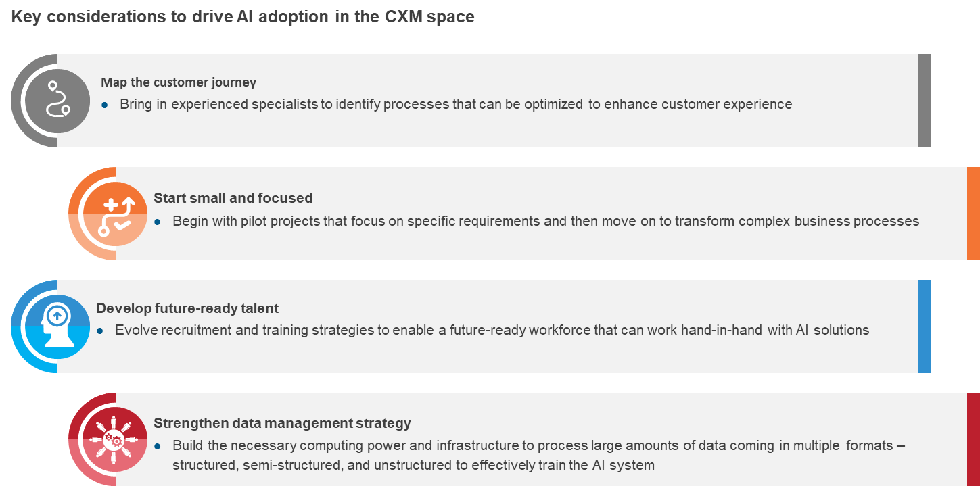
Task: Select the blue bar ending the third row
Action: click(924, 326)
